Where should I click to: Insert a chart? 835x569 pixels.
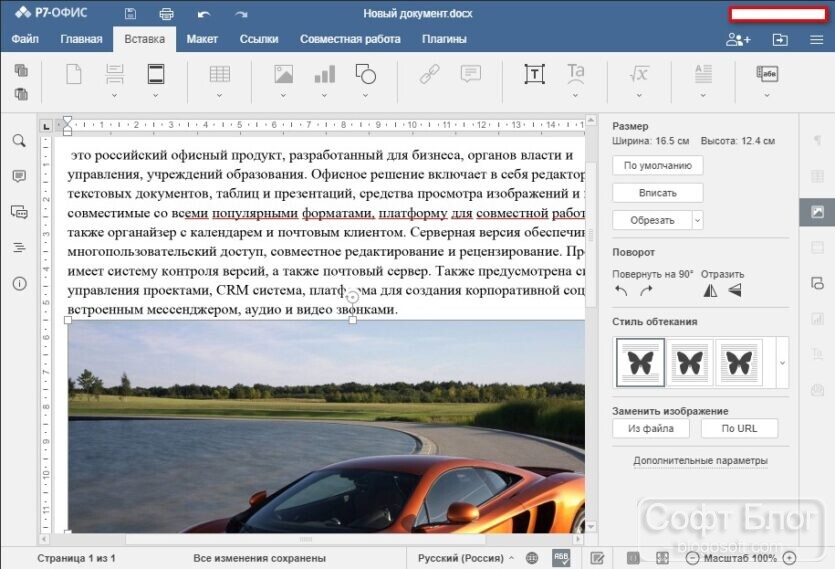[x=324, y=74]
